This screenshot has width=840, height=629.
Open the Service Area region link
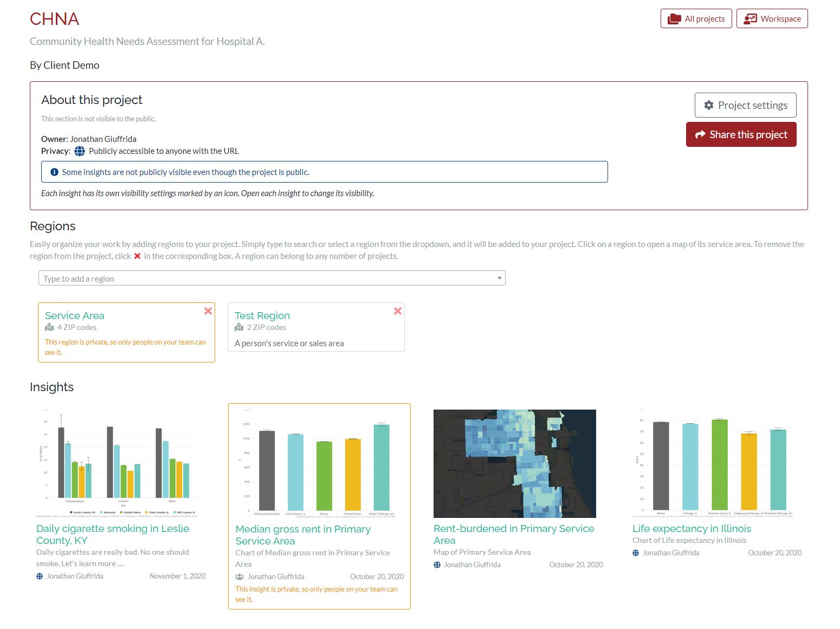(x=75, y=315)
